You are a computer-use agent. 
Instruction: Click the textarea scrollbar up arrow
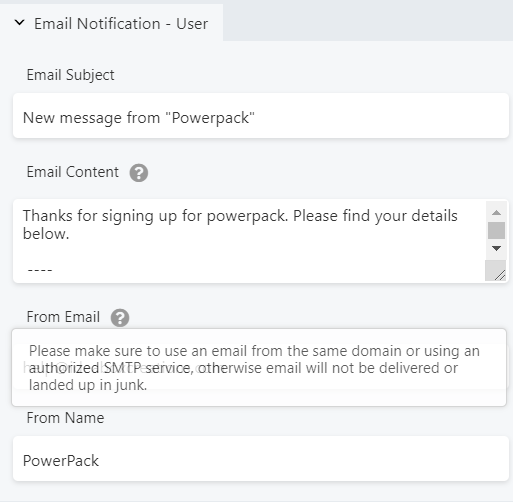click(x=496, y=213)
